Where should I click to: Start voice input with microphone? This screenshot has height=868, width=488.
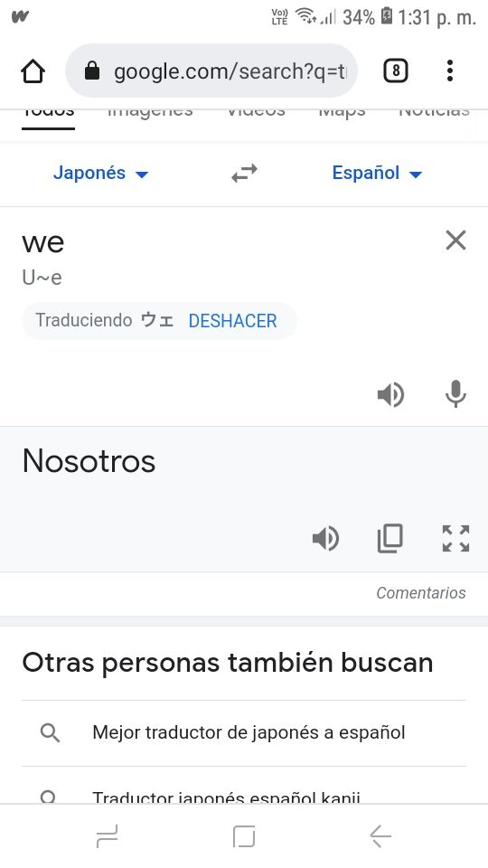click(455, 394)
